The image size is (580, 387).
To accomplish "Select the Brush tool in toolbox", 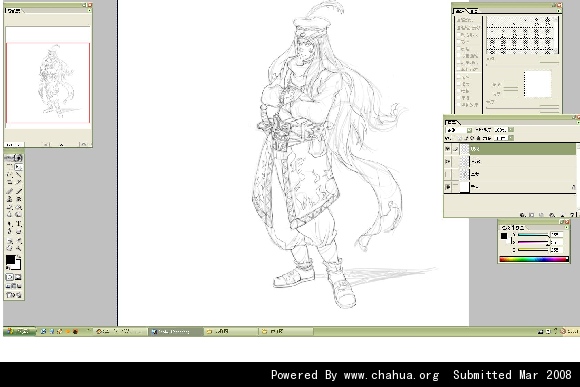I will click(x=18, y=191).
